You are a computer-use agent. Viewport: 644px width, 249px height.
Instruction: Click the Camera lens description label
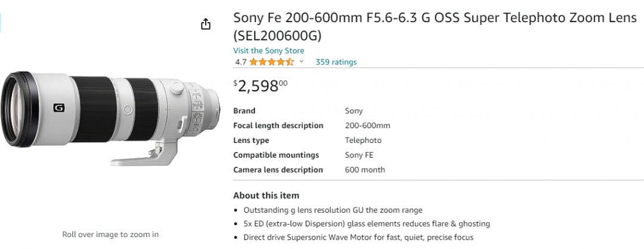point(278,170)
